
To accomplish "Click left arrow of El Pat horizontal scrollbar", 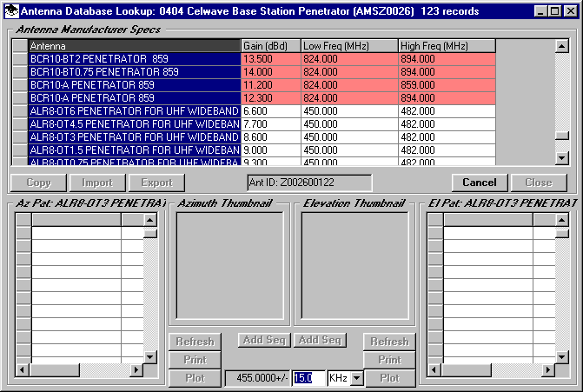I will pos(434,370).
